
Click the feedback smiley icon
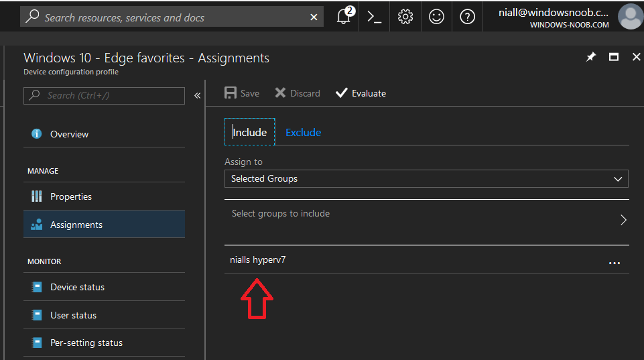pos(436,17)
